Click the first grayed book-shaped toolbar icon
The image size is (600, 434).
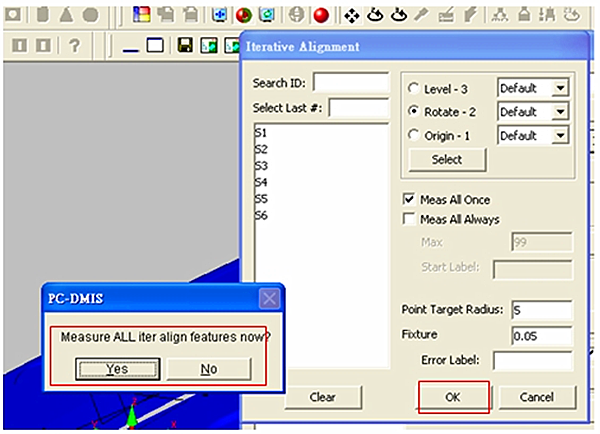point(20,46)
